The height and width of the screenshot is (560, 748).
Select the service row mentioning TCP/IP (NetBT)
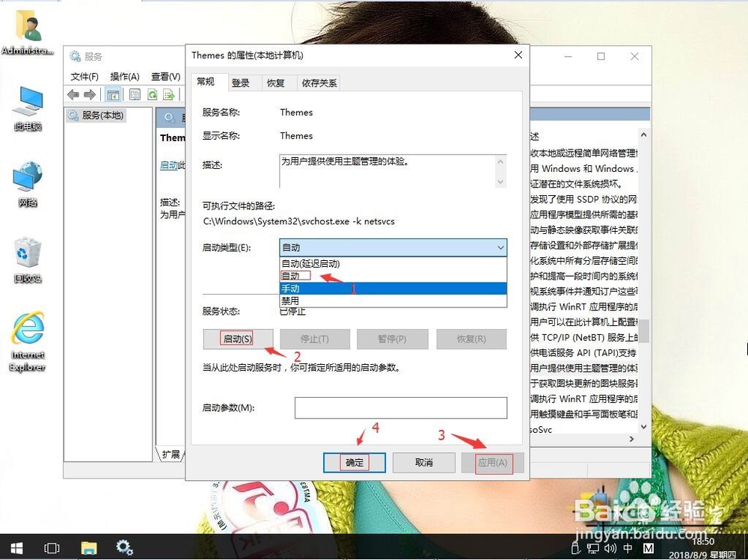click(x=584, y=337)
